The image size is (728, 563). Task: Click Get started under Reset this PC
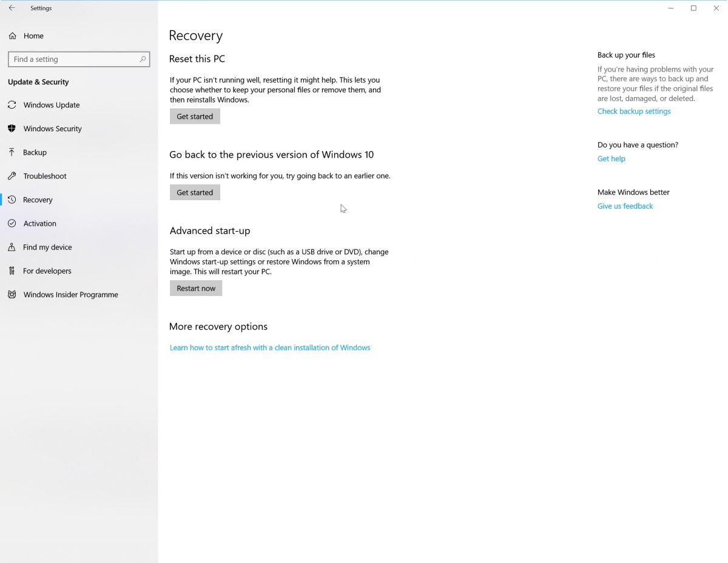(x=195, y=116)
